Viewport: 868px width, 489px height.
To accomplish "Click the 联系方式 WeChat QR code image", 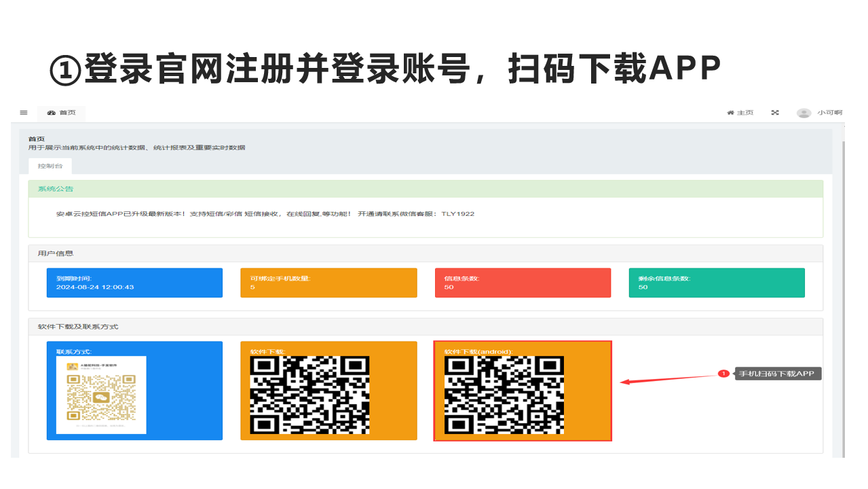I will 101,395.
